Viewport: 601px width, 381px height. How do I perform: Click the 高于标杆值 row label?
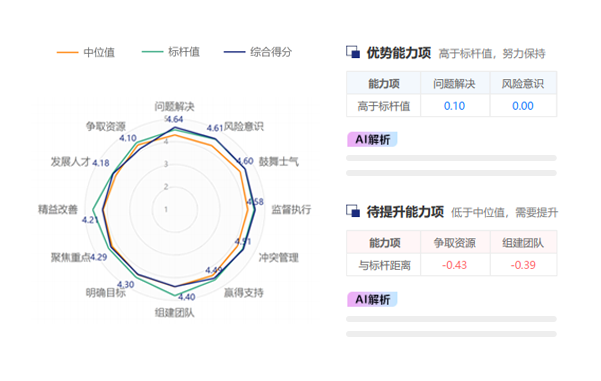click(x=384, y=106)
